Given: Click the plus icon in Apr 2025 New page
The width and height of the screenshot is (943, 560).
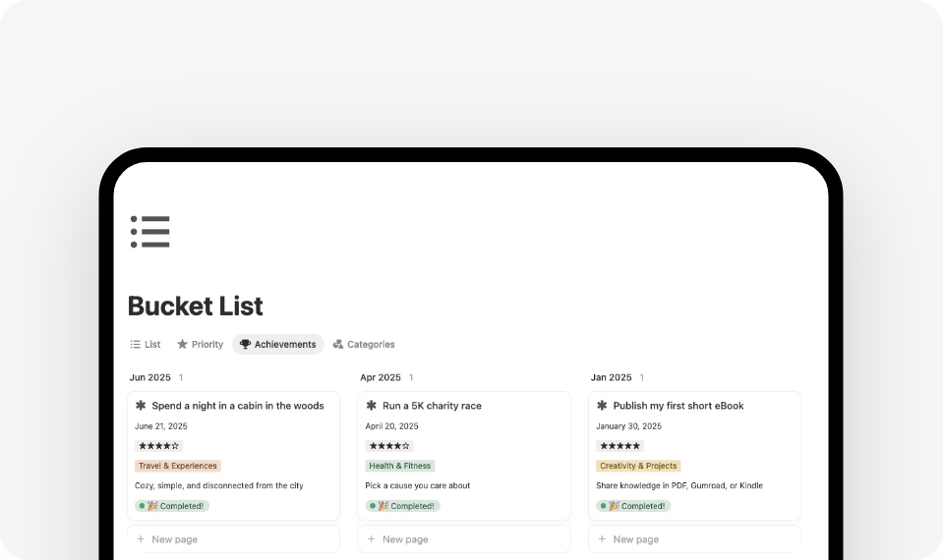Looking at the screenshot, I should click(x=371, y=539).
